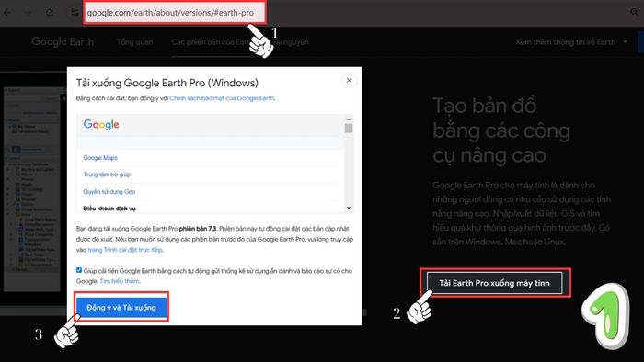Click the zoom magnifier icon in address bar
Viewport: 644px width, 362px height.
coord(635,12)
